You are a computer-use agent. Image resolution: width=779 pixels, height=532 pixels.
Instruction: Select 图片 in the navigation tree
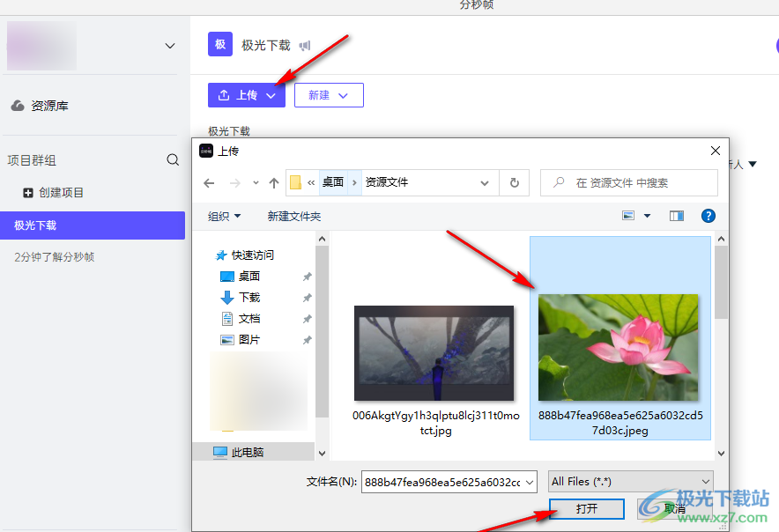[x=240, y=340]
